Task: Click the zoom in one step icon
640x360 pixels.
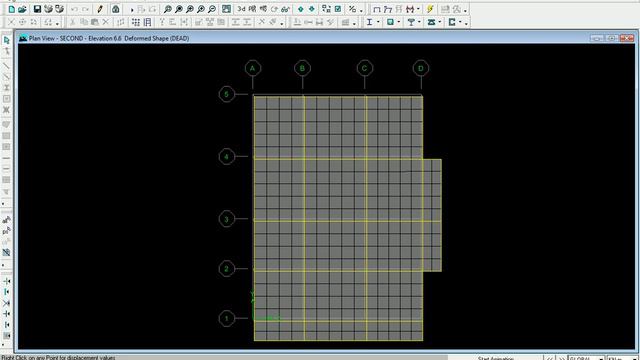Action: pos(200,9)
